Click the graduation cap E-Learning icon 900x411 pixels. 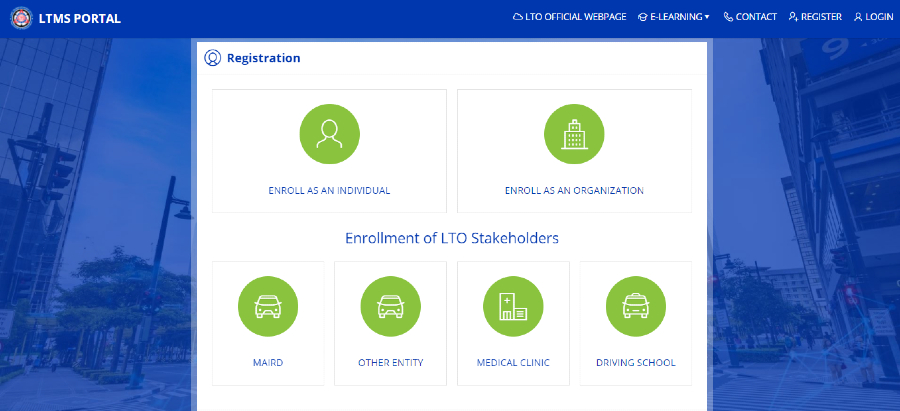point(643,17)
